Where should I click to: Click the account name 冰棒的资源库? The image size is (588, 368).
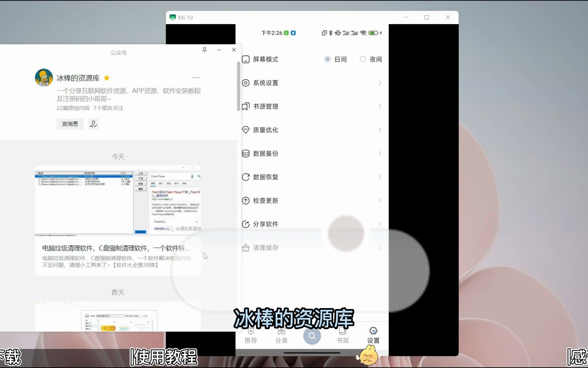pyautogui.click(x=78, y=78)
